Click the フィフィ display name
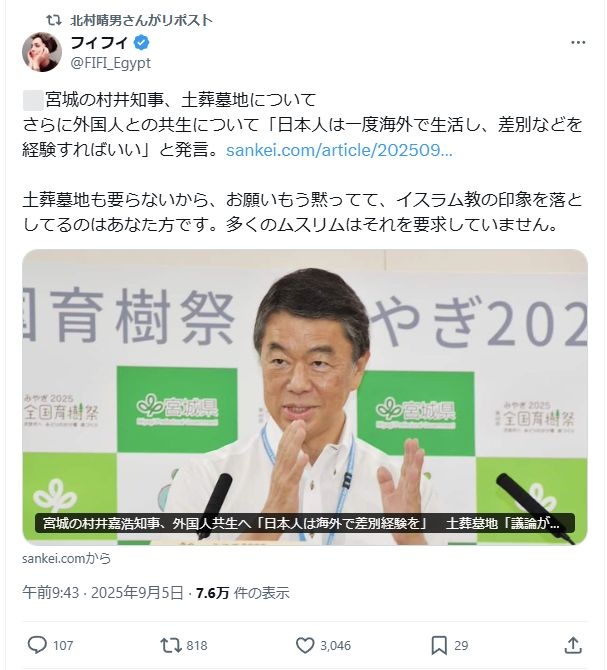 tap(99, 43)
